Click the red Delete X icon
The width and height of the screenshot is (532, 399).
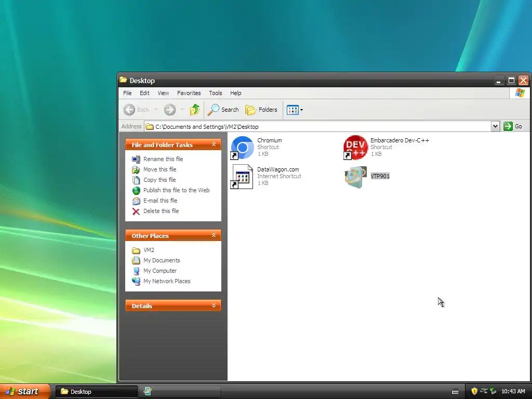(x=136, y=211)
